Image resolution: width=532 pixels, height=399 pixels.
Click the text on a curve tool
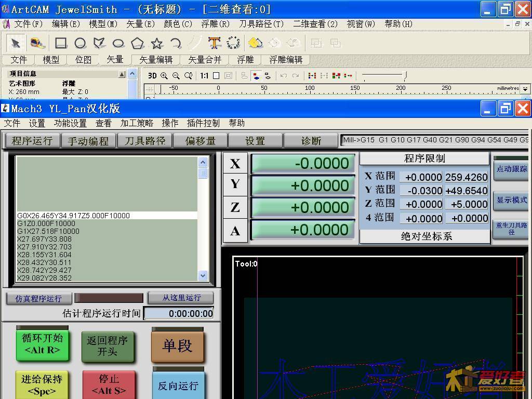[x=233, y=43]
